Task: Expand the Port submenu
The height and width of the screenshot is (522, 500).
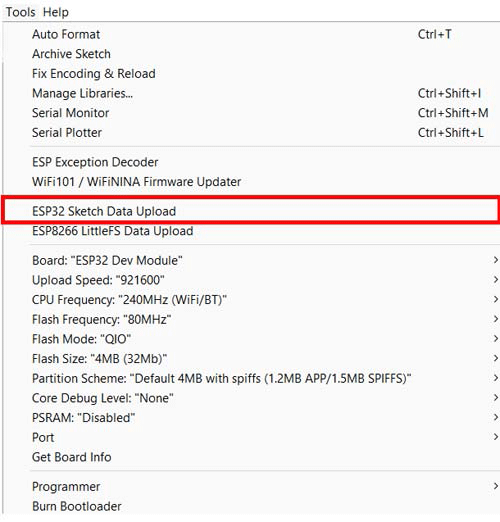Action: click(x=251, y=437)
